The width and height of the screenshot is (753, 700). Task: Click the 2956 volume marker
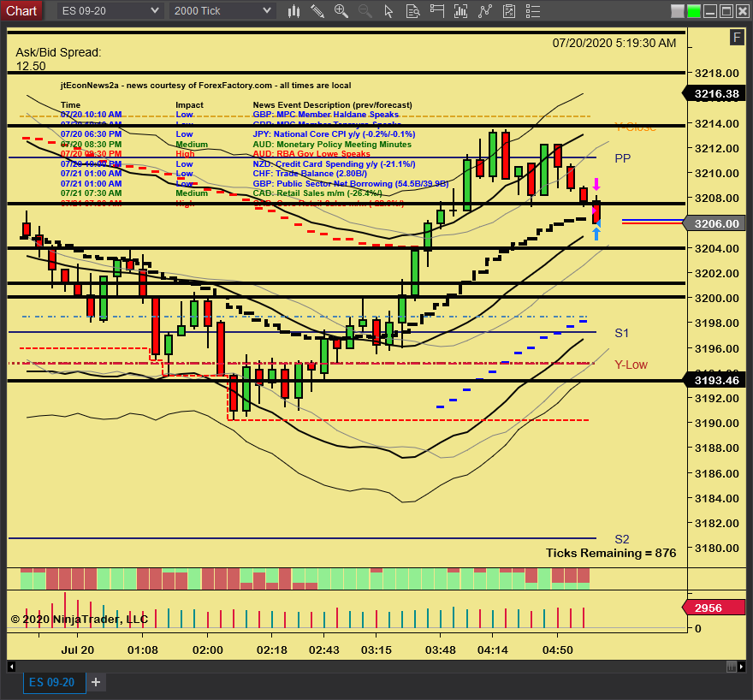click(x=714, y=608)
